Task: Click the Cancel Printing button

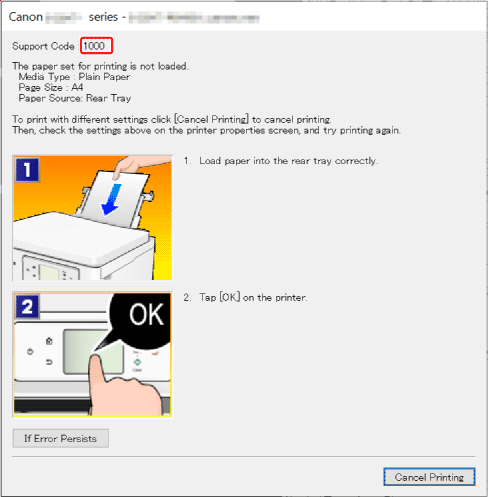Action: [x=429, y=477]
